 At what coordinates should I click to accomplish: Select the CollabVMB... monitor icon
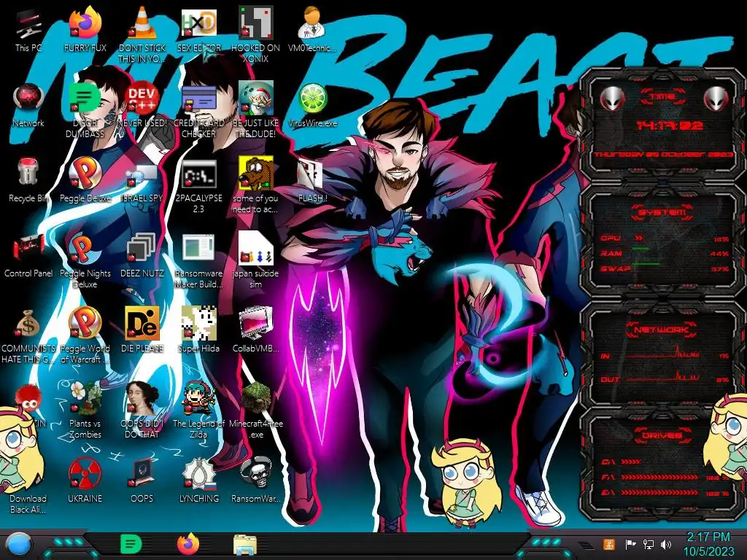pos(255,330)
